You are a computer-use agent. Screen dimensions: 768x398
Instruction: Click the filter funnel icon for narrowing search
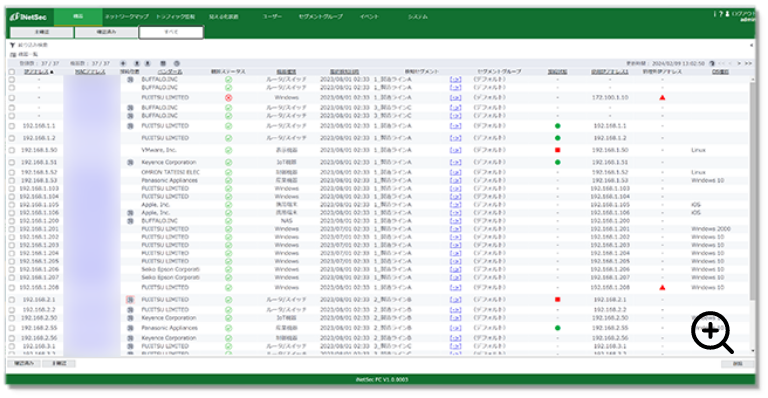click(x=12, y=45)
